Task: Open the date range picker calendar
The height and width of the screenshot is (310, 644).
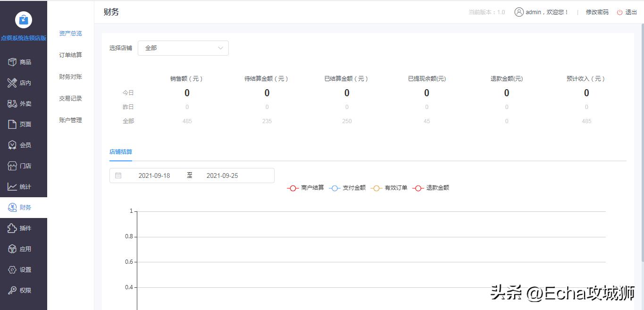Action: click(118, 175)
